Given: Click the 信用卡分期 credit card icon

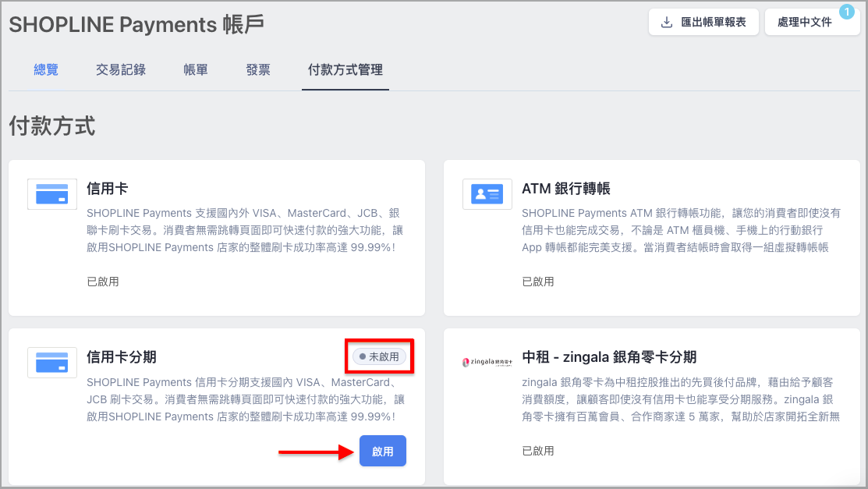Looking at the screenshot, I should (x=51, y=362).
